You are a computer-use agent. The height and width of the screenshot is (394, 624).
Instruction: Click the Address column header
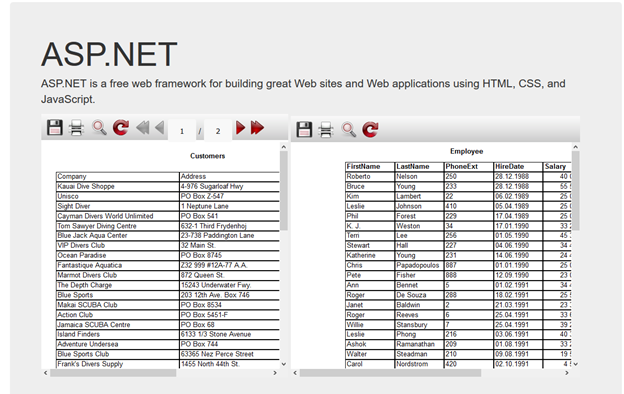click(230, 176)
